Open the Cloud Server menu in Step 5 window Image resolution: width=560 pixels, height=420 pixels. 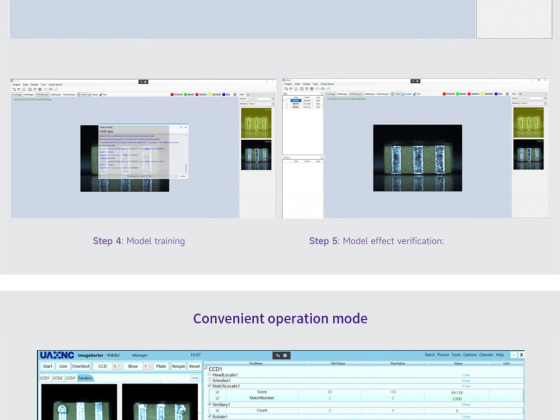(x=327, y=84)
